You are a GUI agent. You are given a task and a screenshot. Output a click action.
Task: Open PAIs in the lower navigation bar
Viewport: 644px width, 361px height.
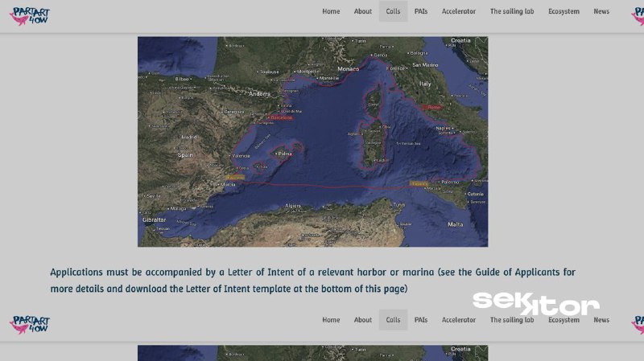click(420, 320)
